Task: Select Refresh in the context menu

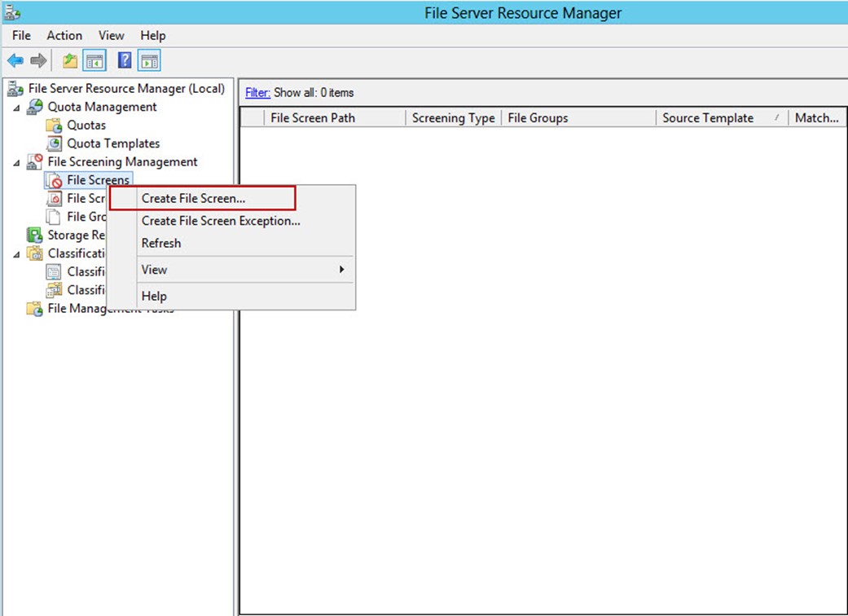Action: pyautogui.click(x=231, y=244)
